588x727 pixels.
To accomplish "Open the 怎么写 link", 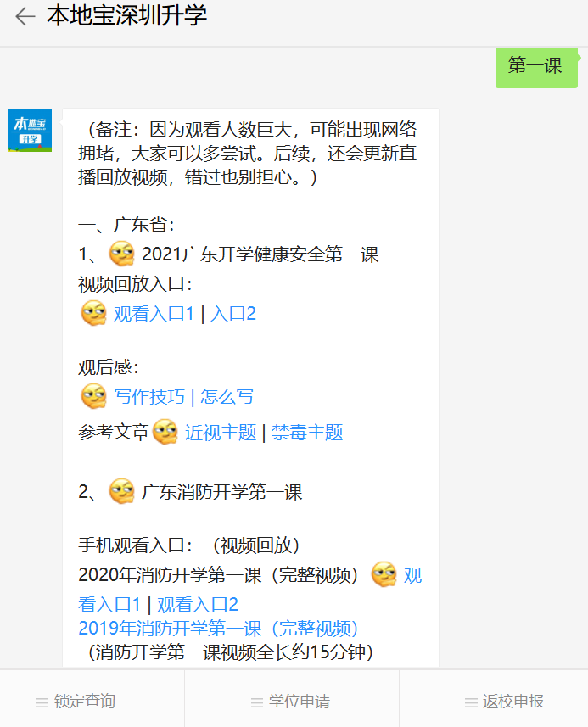I will 227,397.
